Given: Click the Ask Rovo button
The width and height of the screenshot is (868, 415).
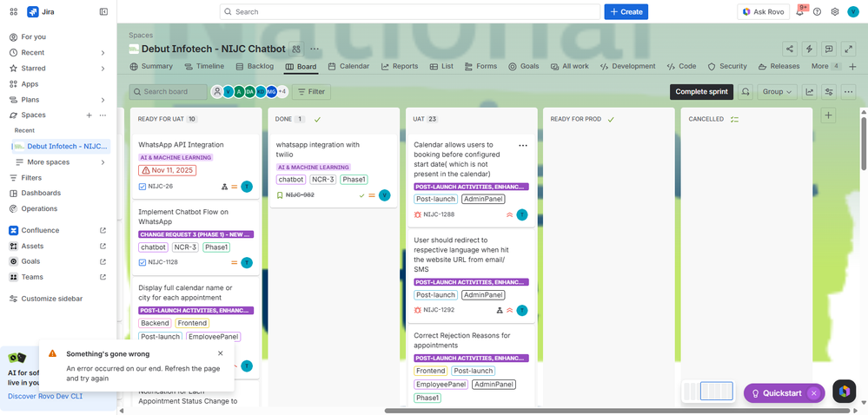Looking at the screenshot, I should (764, 11).
